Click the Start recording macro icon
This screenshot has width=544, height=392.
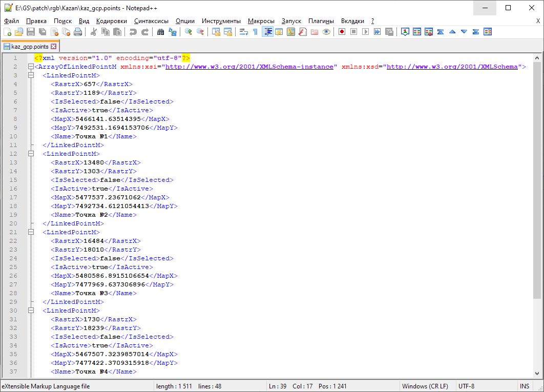pos(342,32)
